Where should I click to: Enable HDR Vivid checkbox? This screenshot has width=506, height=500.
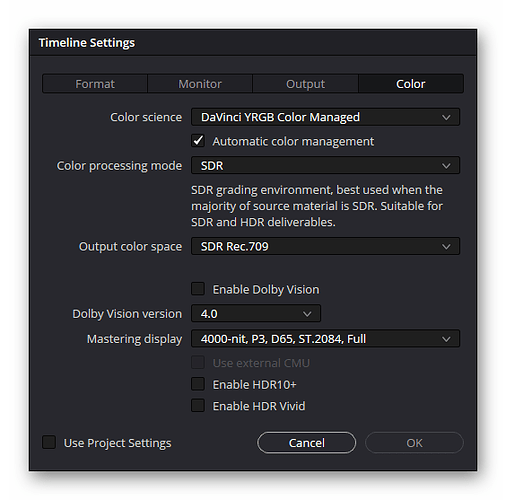(198, 406)
